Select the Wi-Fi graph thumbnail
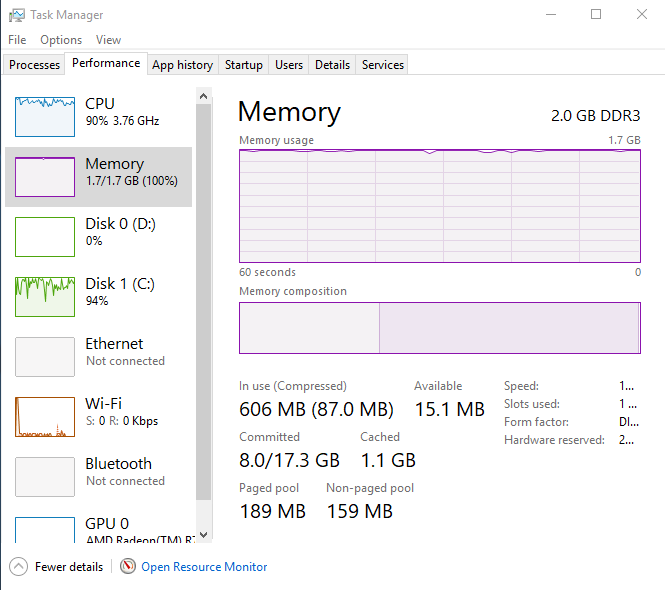 tap(45, 417)
